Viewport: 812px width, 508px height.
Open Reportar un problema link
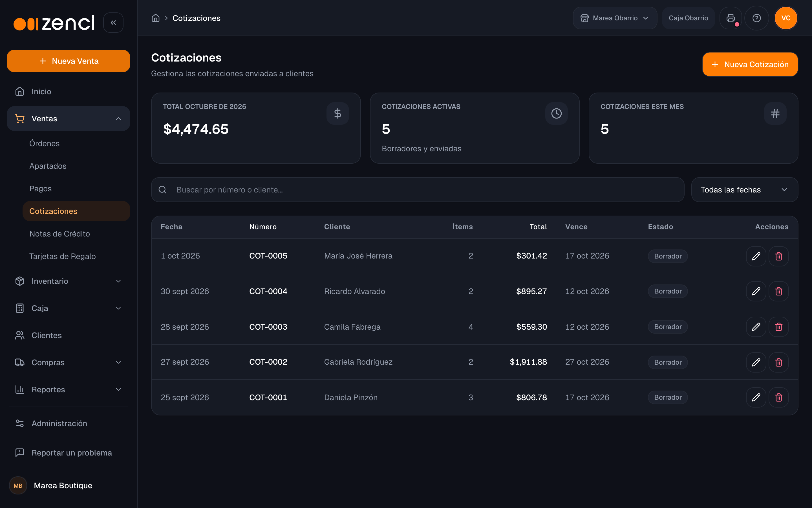[69, 453]
